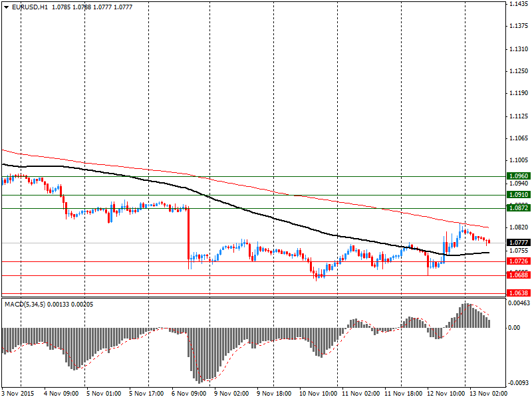Click the MACD values 0.00133 0.00205 text

(x=70, y=305)
